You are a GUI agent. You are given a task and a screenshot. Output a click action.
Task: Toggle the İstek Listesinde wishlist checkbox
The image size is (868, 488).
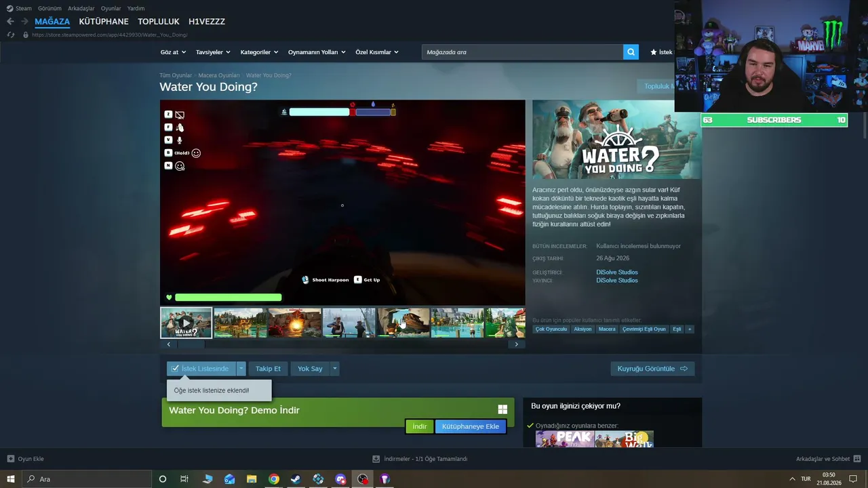[176, 369]
